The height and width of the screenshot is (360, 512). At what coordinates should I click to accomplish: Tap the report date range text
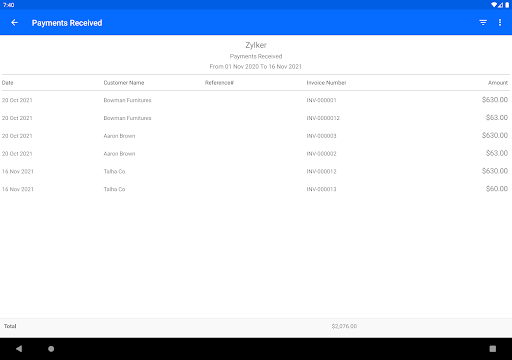coord(256,66)
